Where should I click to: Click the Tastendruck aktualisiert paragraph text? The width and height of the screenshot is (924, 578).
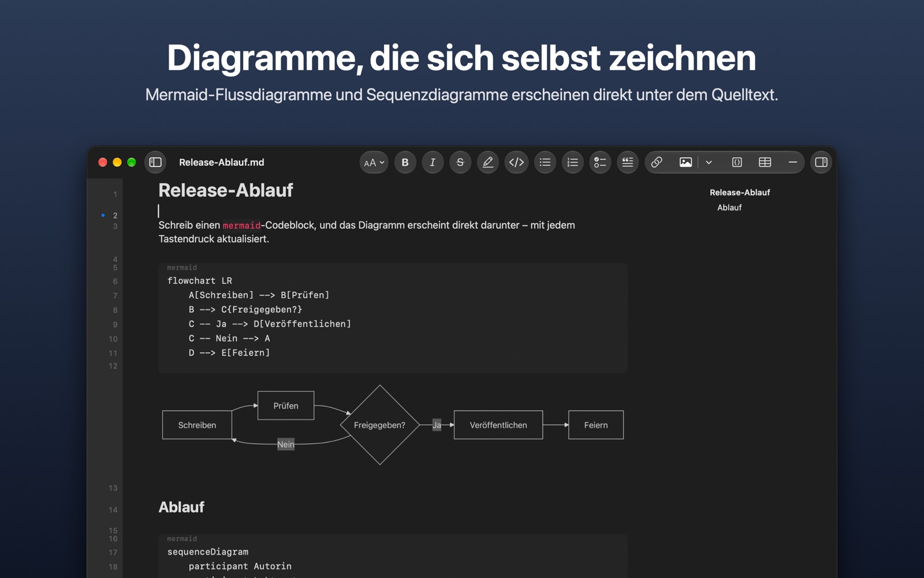click(214, 239)
